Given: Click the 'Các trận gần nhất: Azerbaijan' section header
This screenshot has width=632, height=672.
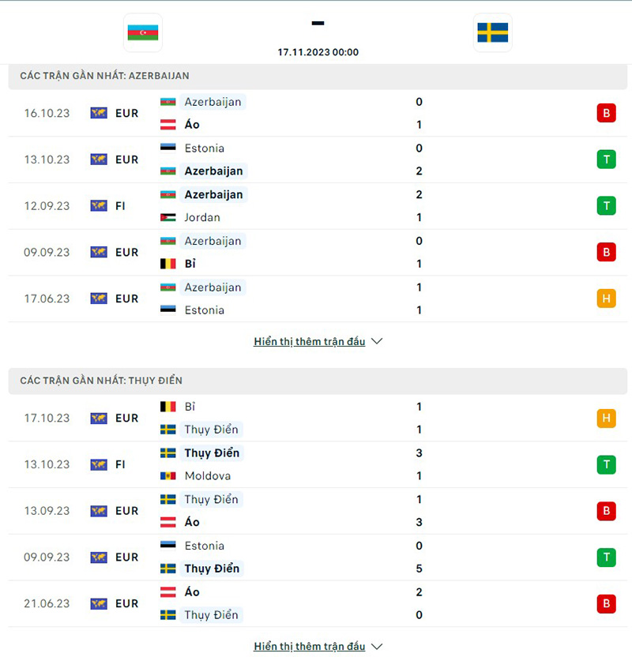Looking at the screenshot, I should point(105,76).
